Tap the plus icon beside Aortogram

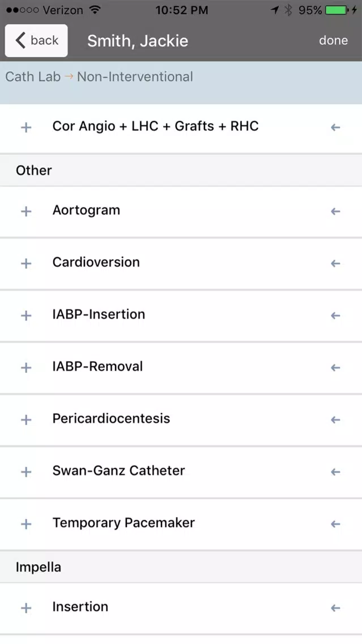pos(26,211)
